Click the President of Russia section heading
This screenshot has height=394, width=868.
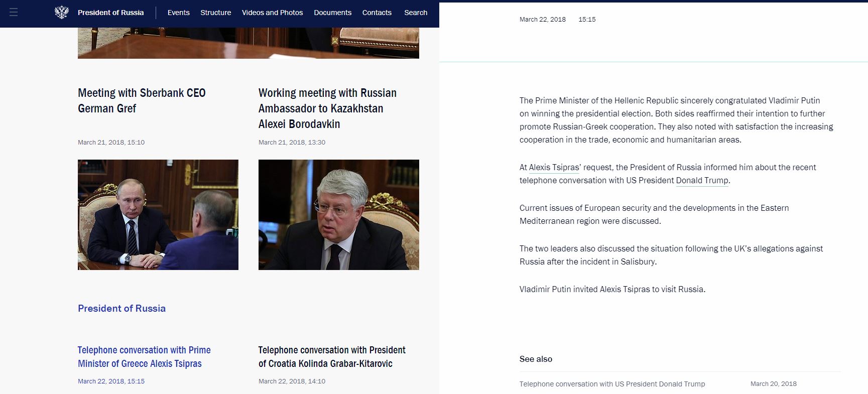pos(121,308)
